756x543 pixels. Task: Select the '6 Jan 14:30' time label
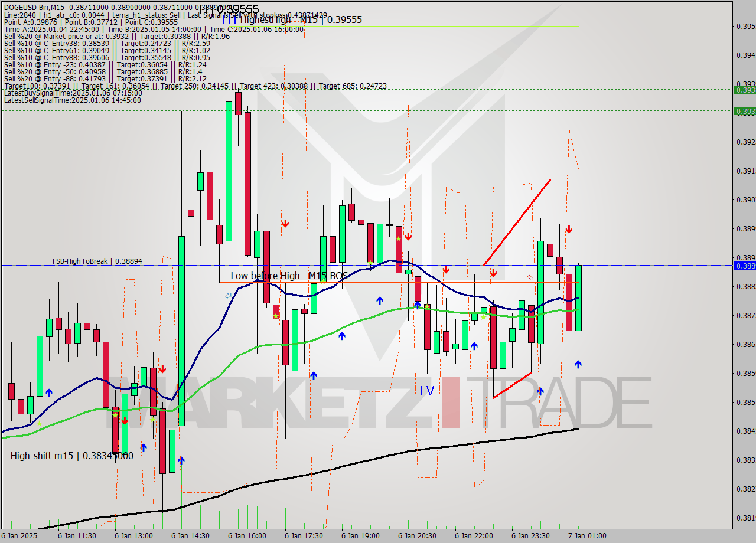pyautogui.click(x=190, y=536)
